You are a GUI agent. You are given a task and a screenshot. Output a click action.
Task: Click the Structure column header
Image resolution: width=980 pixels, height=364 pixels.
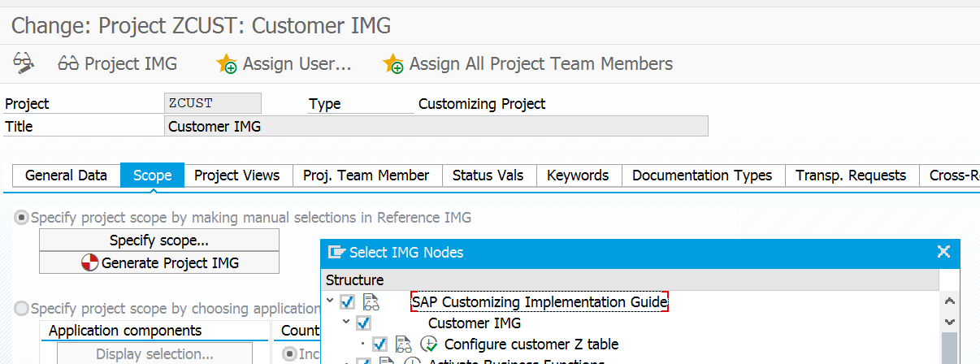[631, 280]
